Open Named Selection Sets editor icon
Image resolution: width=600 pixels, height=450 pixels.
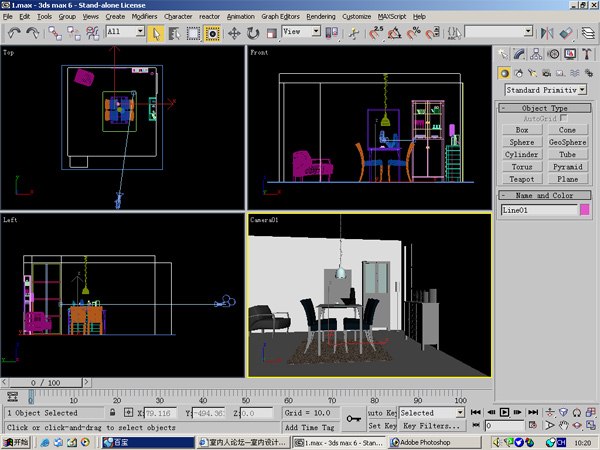454,33
